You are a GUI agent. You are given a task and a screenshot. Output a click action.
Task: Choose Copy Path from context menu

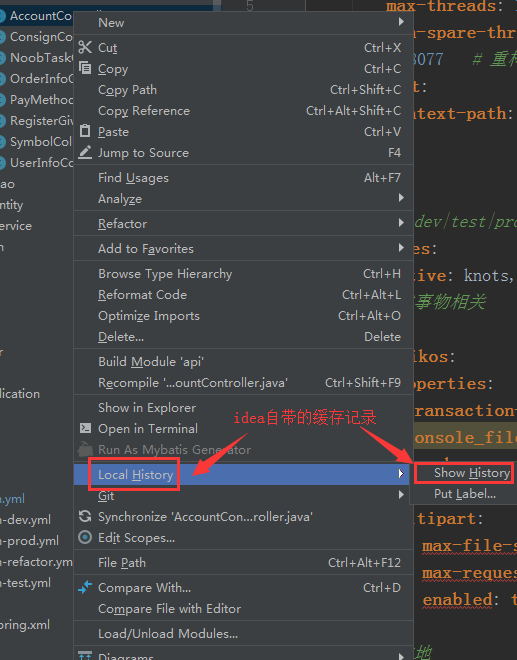pos(243,90)
